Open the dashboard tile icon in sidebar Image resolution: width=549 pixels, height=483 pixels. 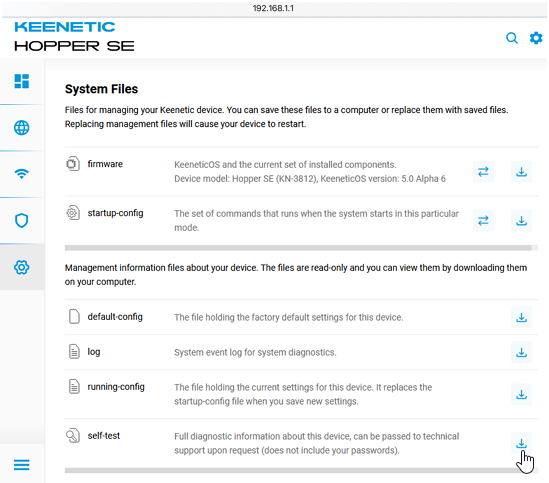[x=21, y=81]
